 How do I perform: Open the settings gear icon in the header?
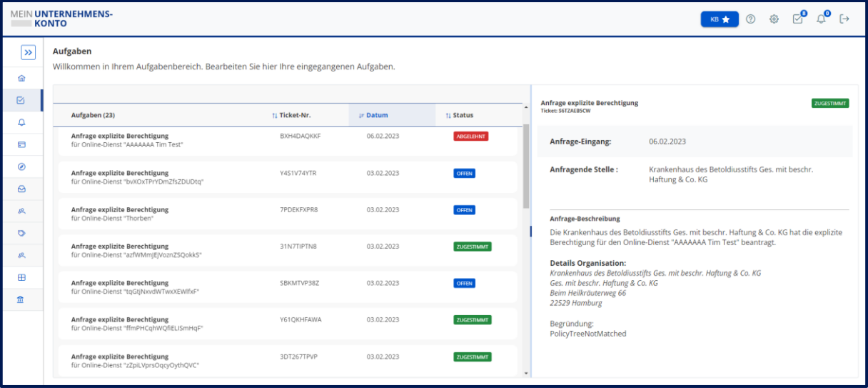point(774,19)
